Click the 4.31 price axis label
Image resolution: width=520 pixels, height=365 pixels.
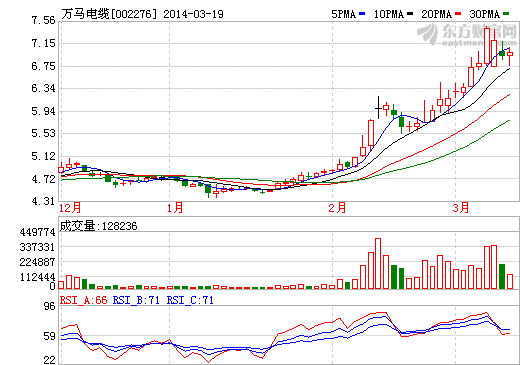pos(43,201)
